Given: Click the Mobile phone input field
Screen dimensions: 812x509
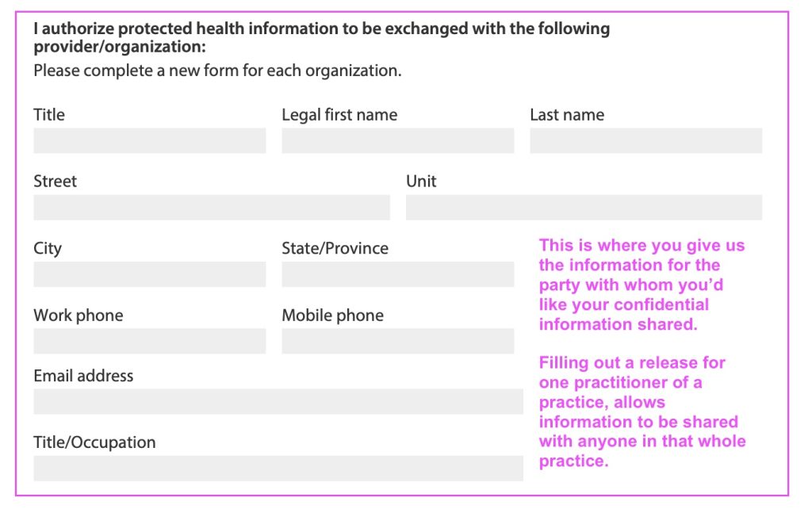Looking at the screenshot, I should click(x=398, y=341).
